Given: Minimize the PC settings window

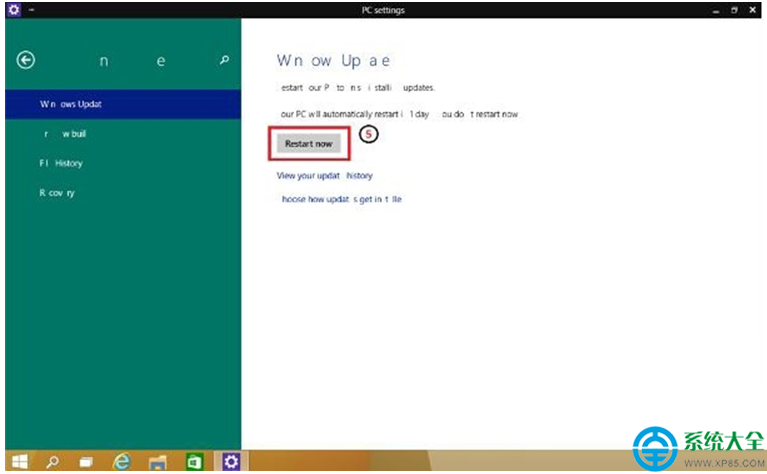Looking at the screenshot, I should pos(716,10).
